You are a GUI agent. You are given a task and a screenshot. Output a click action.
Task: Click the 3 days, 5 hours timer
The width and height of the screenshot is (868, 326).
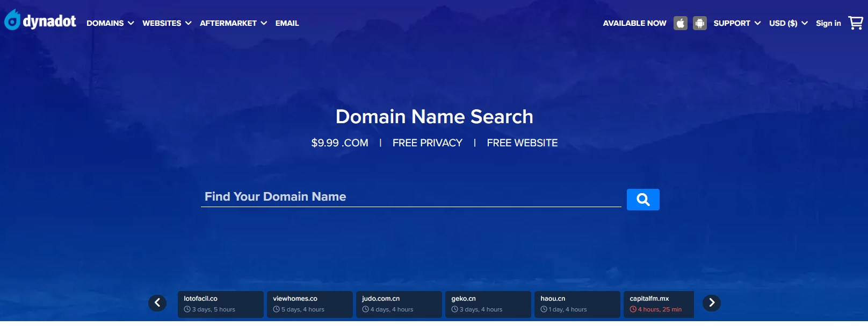209,309
